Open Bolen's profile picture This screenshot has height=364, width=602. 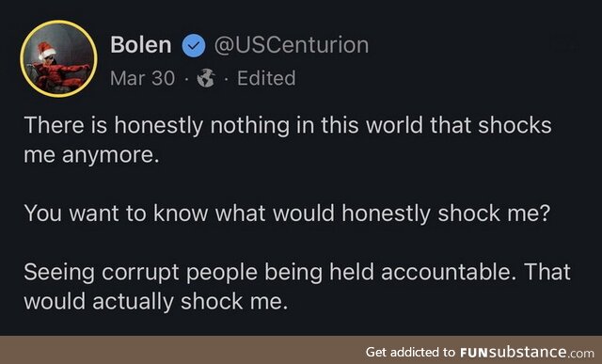click(x=58, y=58)
